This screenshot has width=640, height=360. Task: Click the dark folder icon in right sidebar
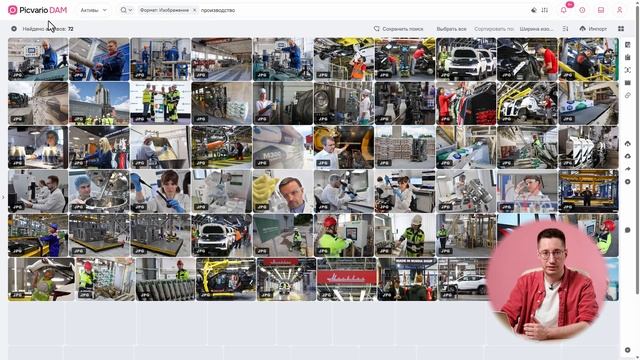pyautogui.click(x=628, y=83)
